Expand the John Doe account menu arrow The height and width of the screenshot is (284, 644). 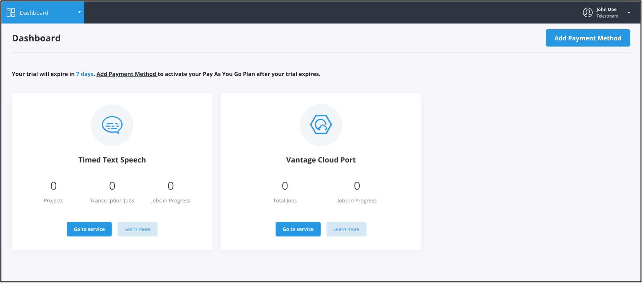point(629,13)
